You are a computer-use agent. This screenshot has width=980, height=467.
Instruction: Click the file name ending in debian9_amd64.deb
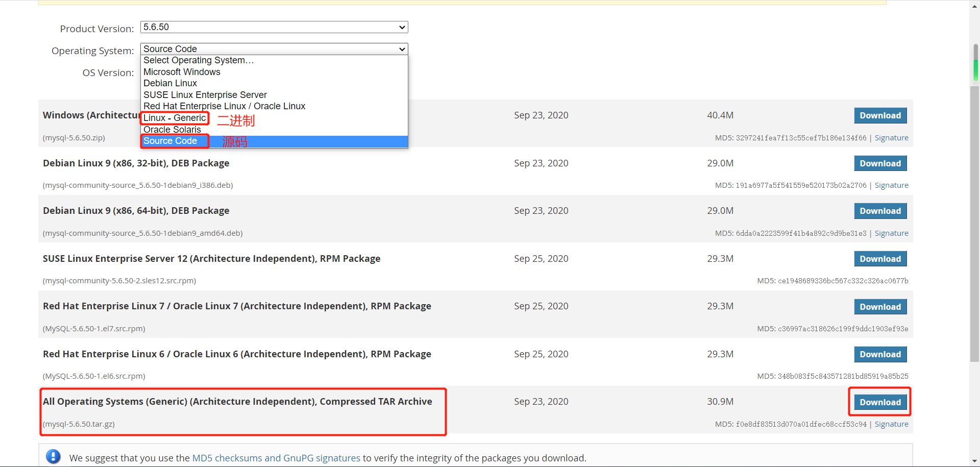coord(142,233)
